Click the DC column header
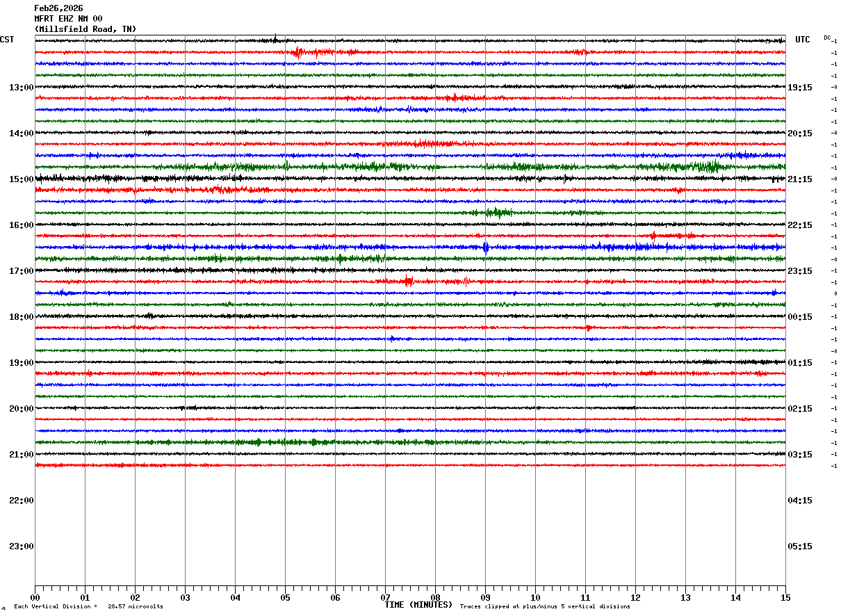This screenshot has height=616, width=841. tap(827, 38)
